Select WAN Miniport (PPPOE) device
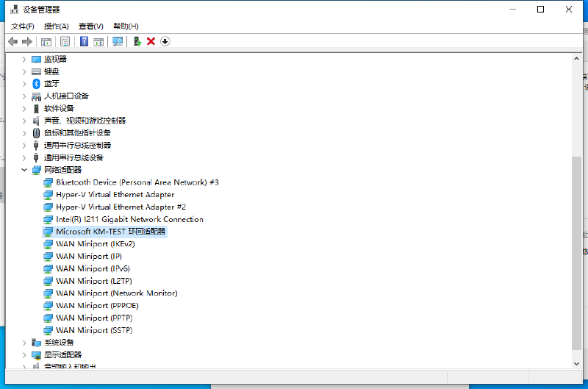 click(x=97, y=305)
